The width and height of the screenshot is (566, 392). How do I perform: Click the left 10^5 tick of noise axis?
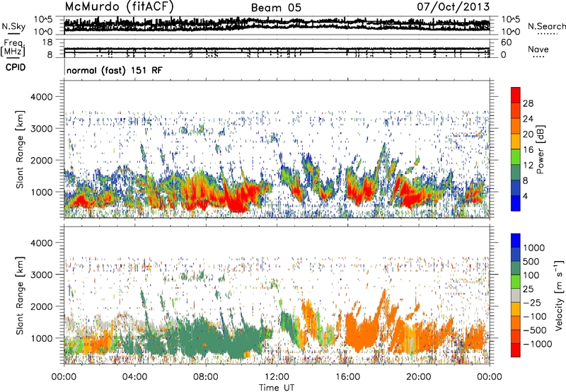tap(43, 20)
